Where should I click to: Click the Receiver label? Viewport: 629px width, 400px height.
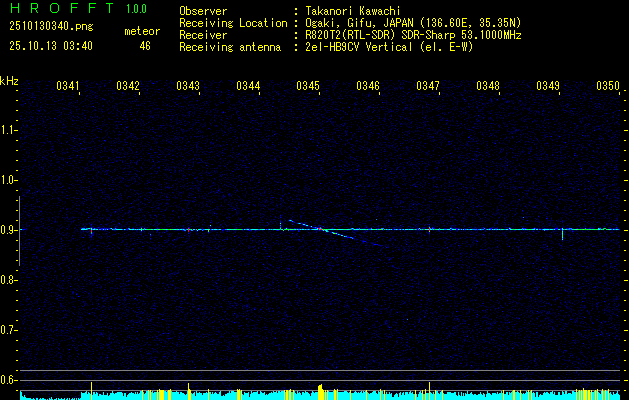[203, 35]
